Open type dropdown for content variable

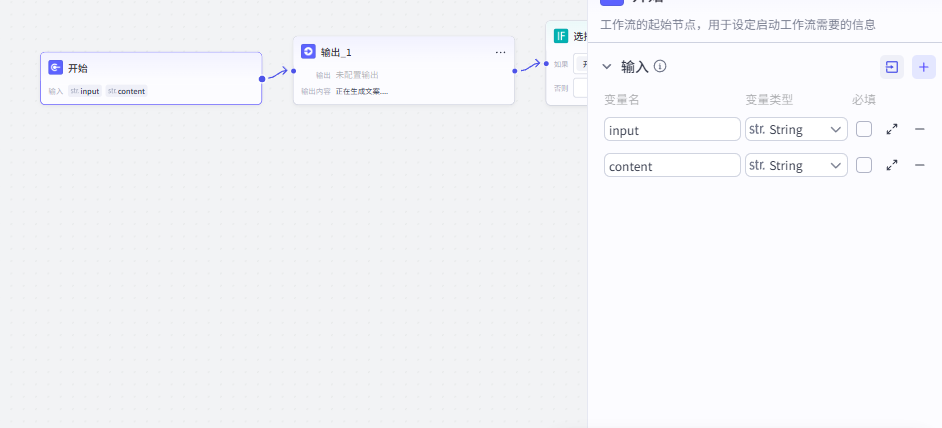[796, 165]
